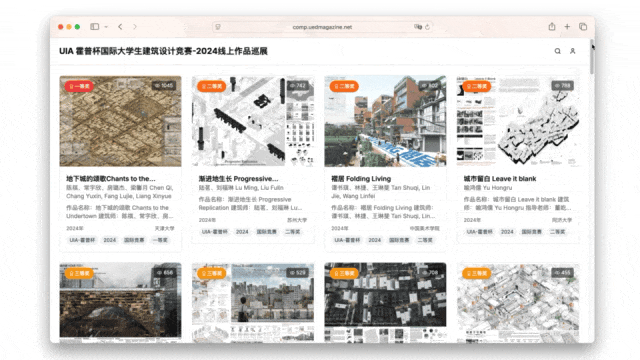The width and height of the screenshot is (640, 360).
Task: Toggle the Safari sidebar icon
Action: click(95, 27)
